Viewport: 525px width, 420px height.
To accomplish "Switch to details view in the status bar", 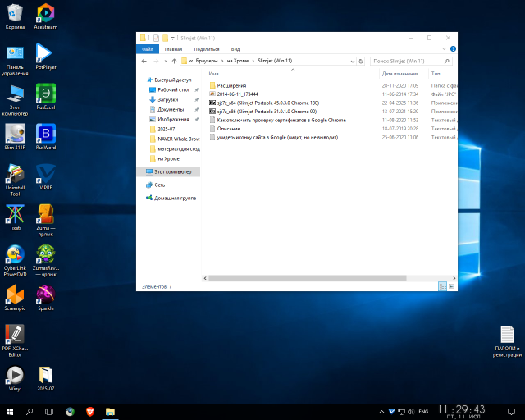I will click(442, 286).
